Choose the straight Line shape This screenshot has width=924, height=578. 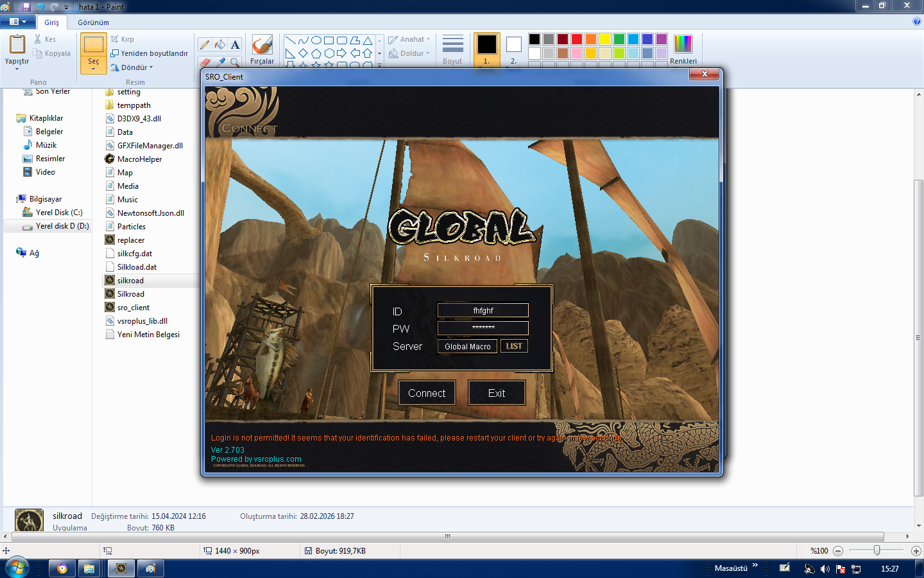tap(290, 40)
